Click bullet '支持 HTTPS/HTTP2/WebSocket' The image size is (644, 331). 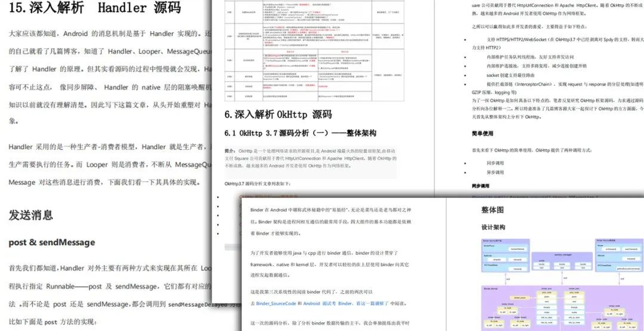556,44
